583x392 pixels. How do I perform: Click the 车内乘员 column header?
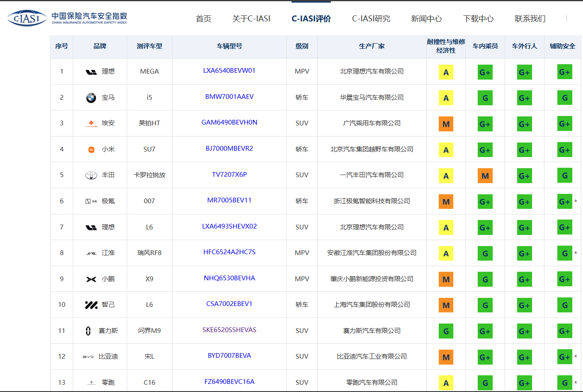[x=485, y=46]
